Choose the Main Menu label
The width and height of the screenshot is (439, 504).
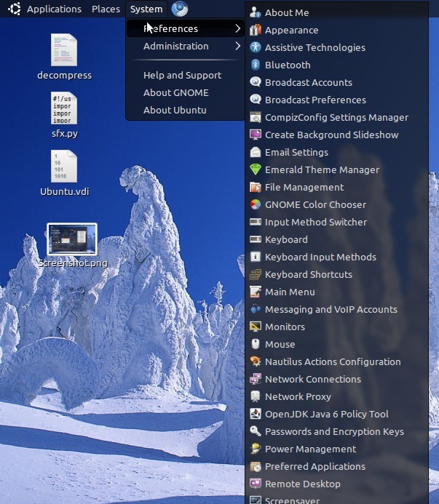click(x=290, y=292)
